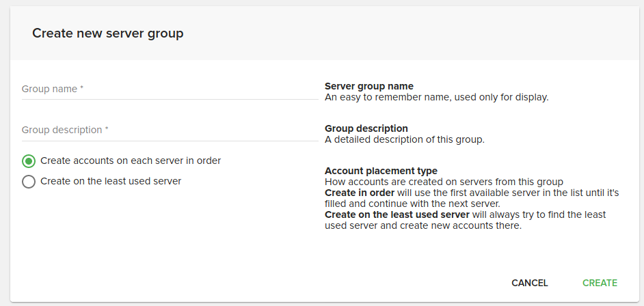Click the gray dialog header bar
Viewport: 644px width, 306px height.
(410, 33)
